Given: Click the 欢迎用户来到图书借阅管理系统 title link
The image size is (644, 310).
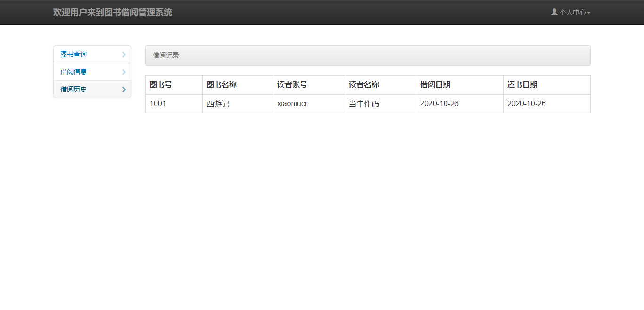Looking at the screenshot, I should point(113,12).
